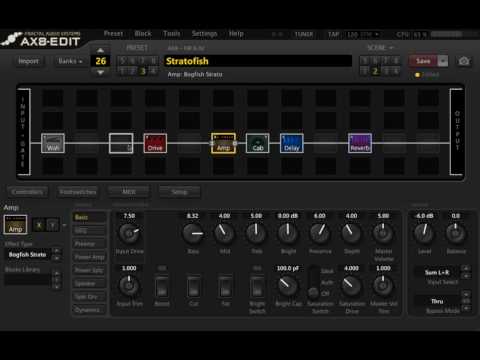Switch amp block to Y state
Image resolution: width=480 pixels, height=360 pixels.
[53, 225]
